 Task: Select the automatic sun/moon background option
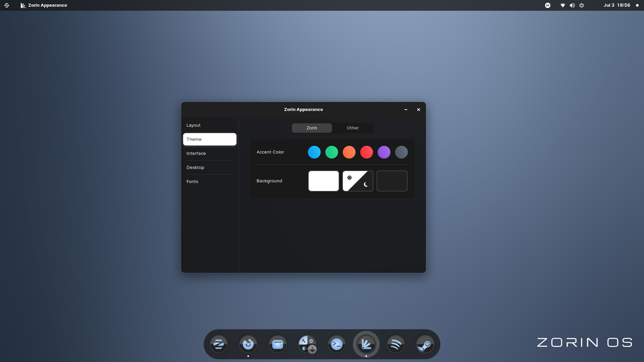tap(358, 181)
